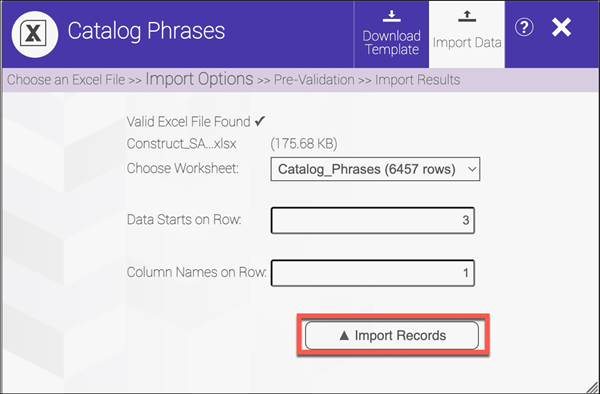Click the Import Records button
The image size is (600, 394).
coord(392,335)
